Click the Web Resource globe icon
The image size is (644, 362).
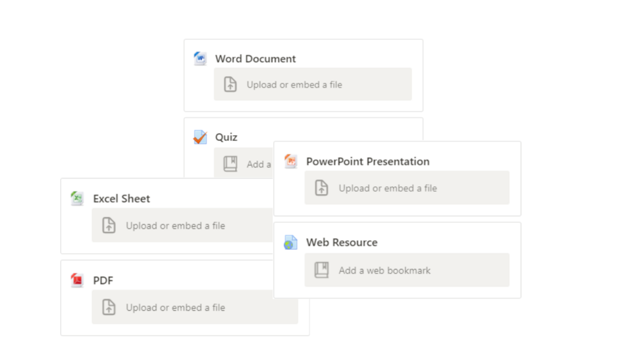point(291,243)
